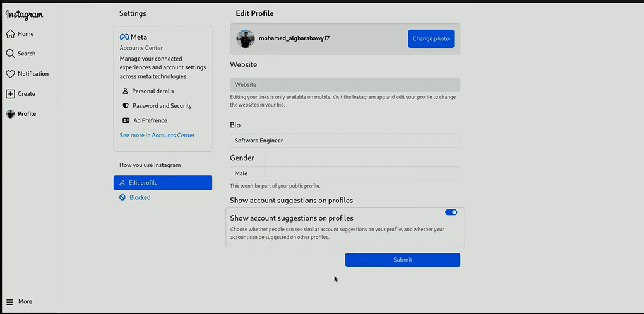The width and height of the screenshot is (644, 314).
Task: Click Accounts Center text
Action: [x=141, y=48]
